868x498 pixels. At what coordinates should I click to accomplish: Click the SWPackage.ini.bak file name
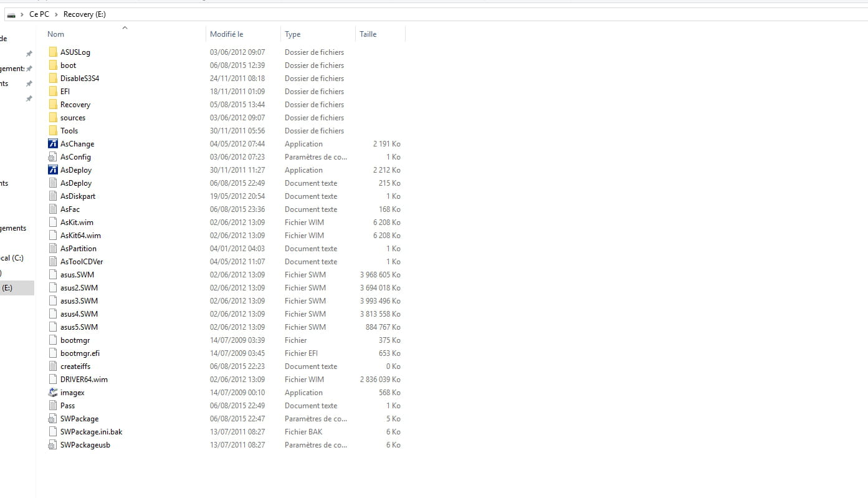coord(91,432)
